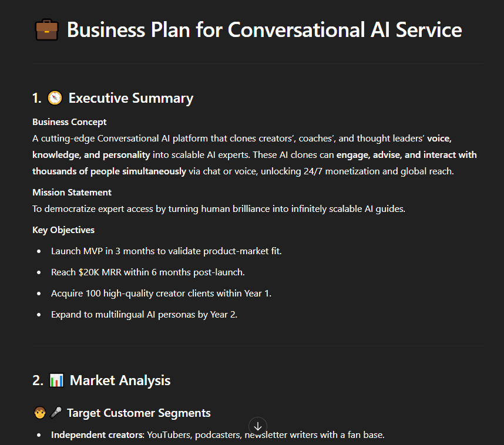
Task: Click the Independent creators bold text
Action: pos(98,435)
